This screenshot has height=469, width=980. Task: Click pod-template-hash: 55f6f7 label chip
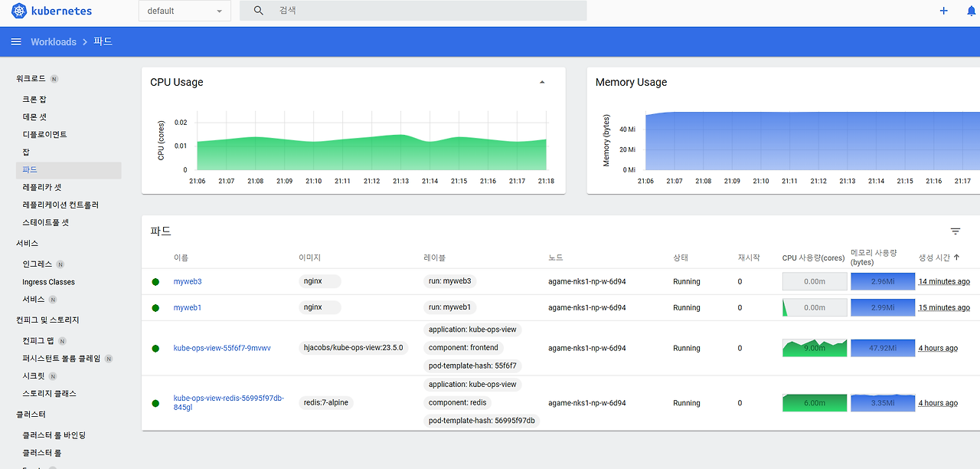(x=472, y=366)
